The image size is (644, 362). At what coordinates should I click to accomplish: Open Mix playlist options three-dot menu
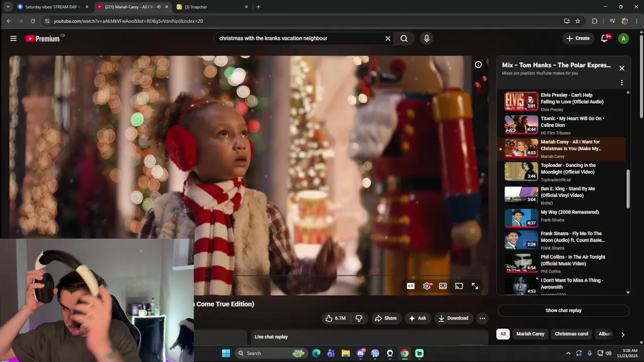(622, 82)
